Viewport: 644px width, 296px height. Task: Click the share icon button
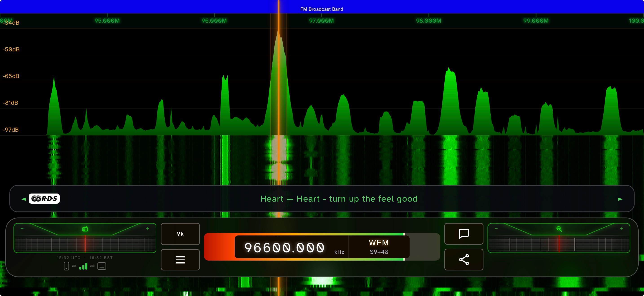click(x=464, y=260)
